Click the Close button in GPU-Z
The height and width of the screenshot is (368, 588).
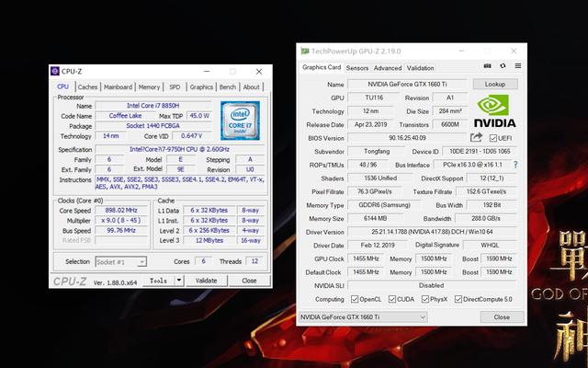coord(502,316)
